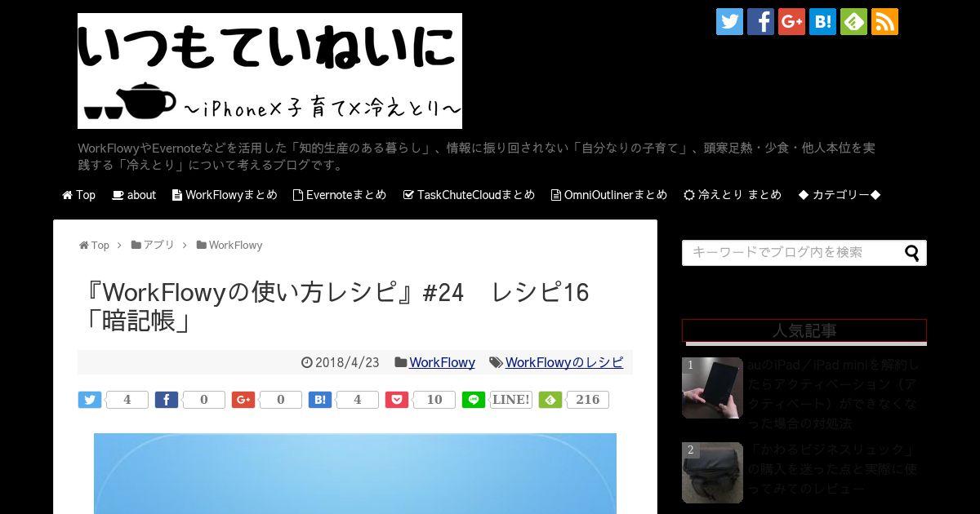
Task: Click the 人気記事 sidebar heading
Action: [x=804, y=330]
